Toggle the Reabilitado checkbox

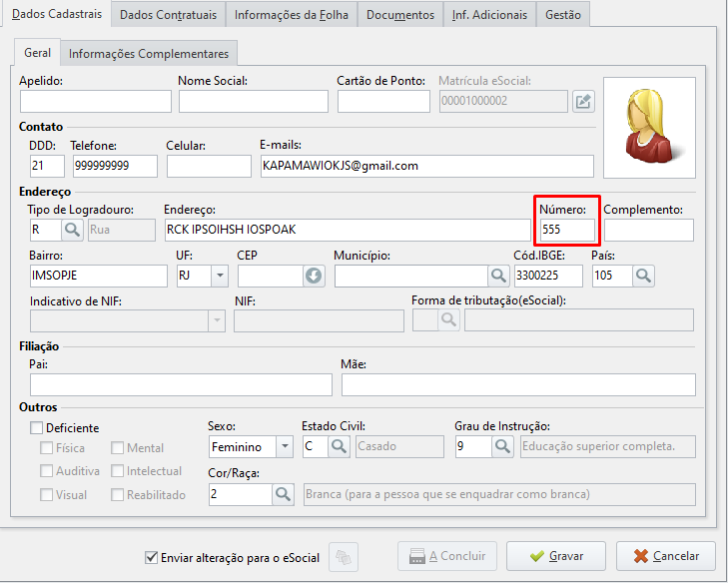pos(117,495)
